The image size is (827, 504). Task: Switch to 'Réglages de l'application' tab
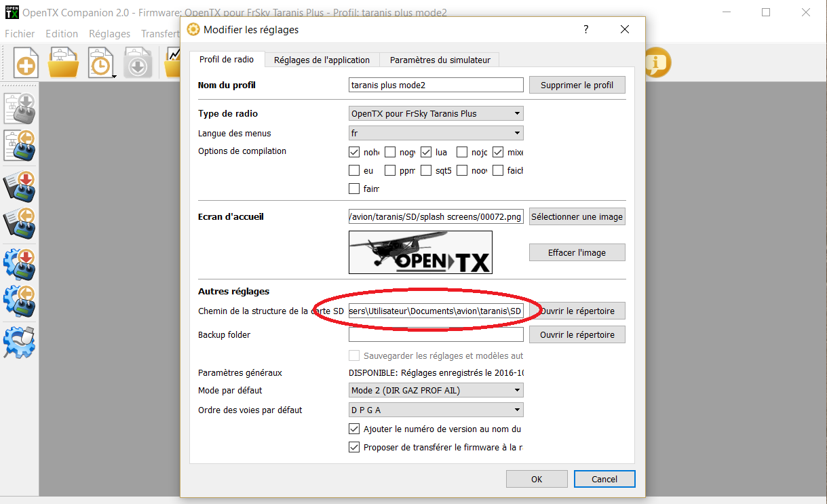tap(322, 60)
